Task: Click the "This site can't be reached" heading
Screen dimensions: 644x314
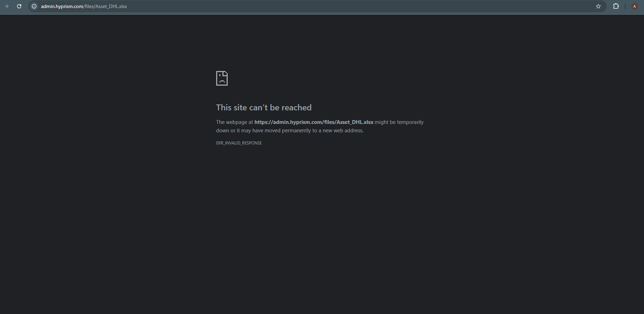Action: pos(264,108)
